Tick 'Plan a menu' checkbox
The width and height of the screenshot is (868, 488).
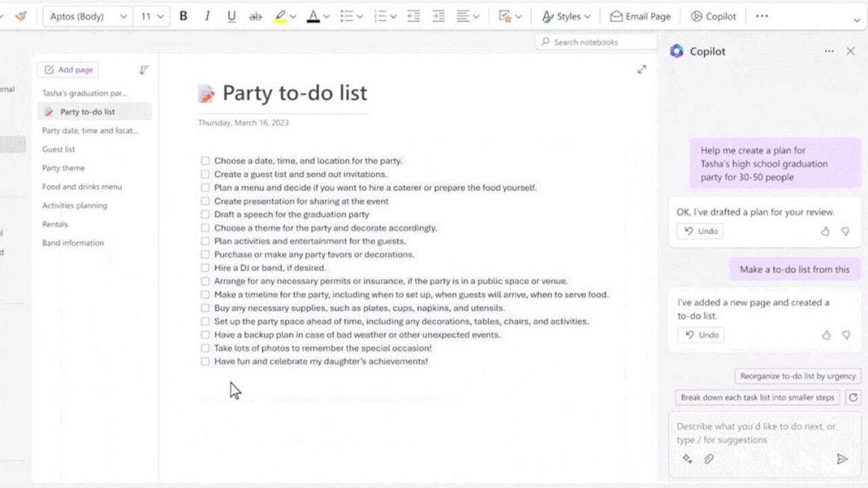point(205,188)
